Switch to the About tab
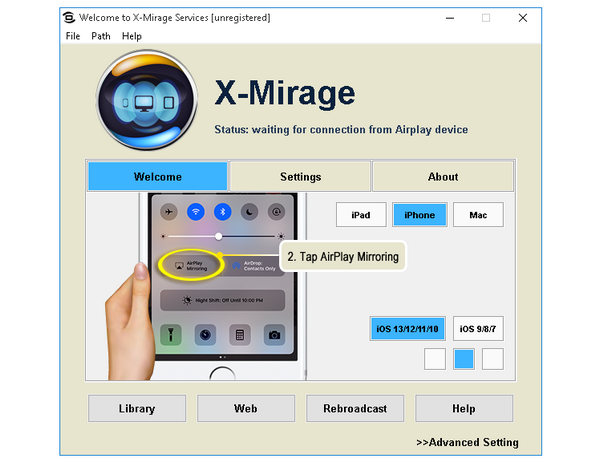 point(443,176)
